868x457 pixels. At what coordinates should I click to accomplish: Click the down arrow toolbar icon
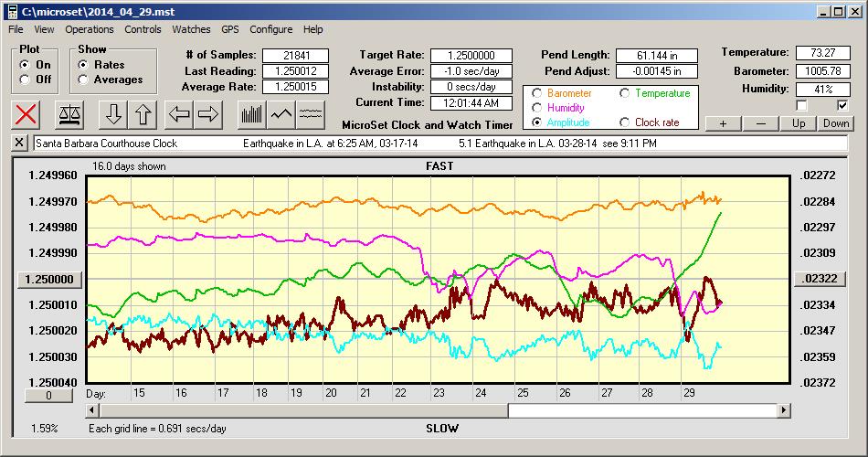(x=113, y=114)
